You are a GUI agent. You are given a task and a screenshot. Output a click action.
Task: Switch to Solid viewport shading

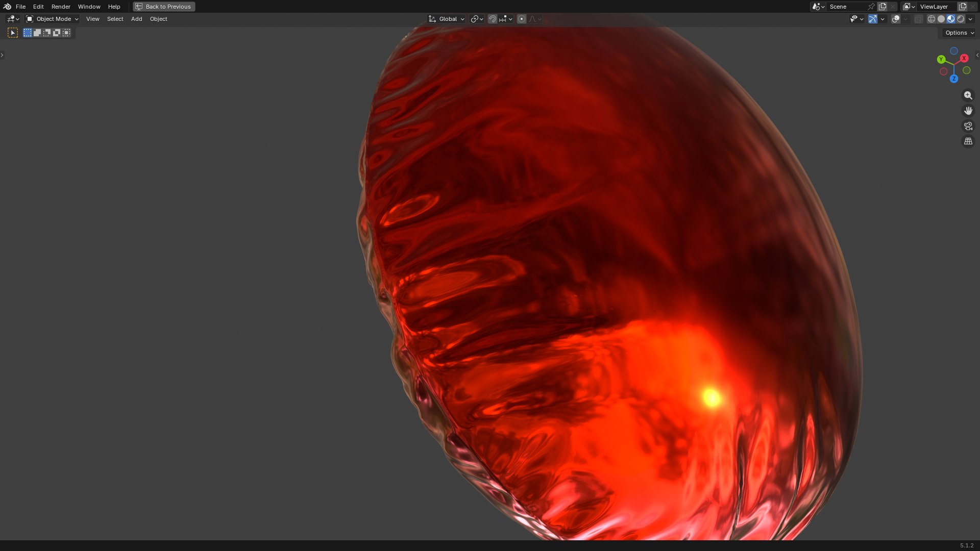[941, 19]
